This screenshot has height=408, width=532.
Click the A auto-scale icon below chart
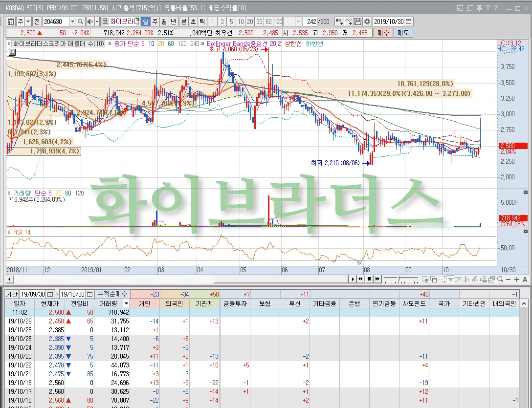[525, 279]
